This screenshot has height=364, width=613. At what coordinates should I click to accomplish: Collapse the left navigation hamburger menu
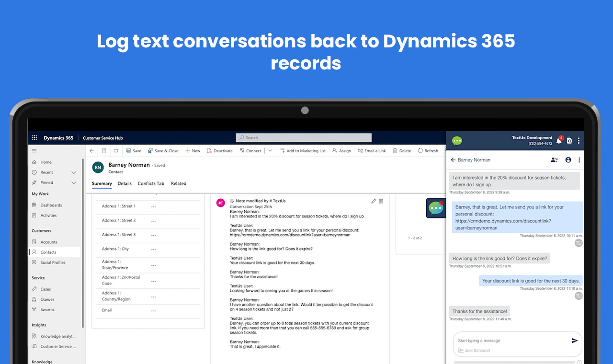pyautogui.click(x=34, y=151)
